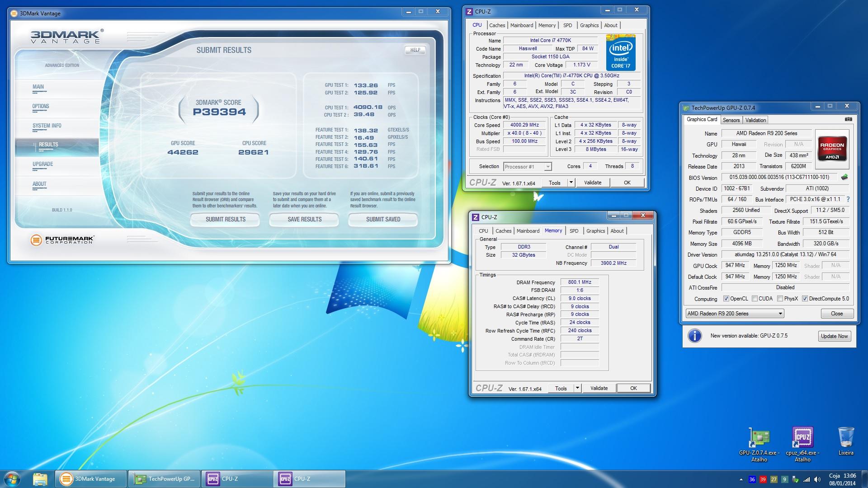Click SUBMIT SAVED button
868x488 pixels.
pyautogui.click(x=383, y=220)
